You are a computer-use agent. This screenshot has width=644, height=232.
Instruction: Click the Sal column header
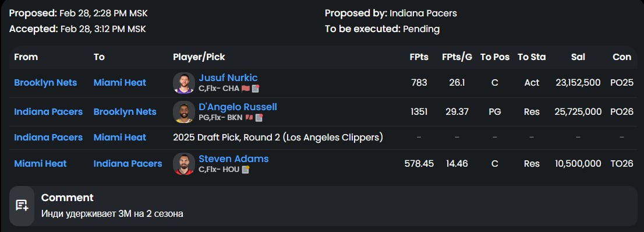[578, 57]
